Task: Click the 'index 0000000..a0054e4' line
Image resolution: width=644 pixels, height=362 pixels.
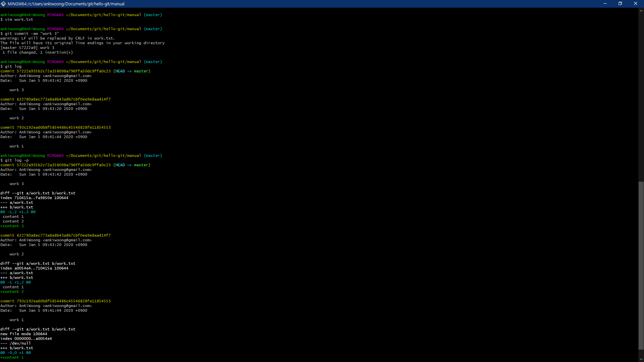Action: pos(26,339)
